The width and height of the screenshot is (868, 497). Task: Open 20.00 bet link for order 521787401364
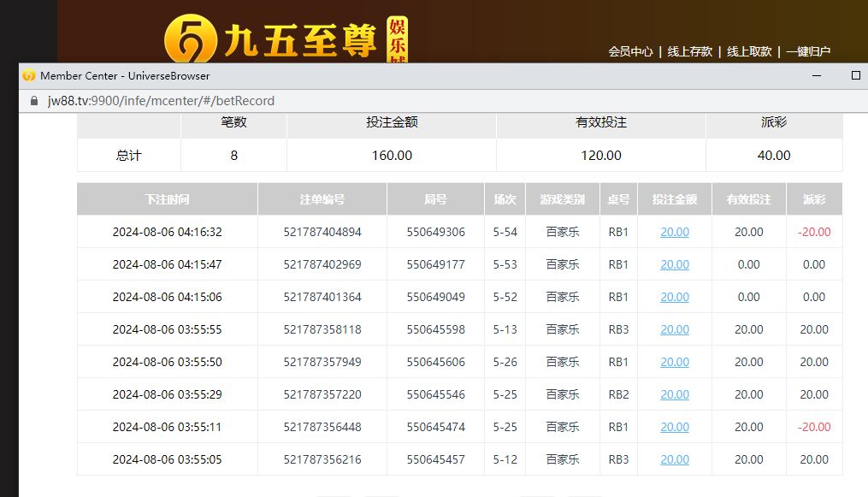pos(674,297)
